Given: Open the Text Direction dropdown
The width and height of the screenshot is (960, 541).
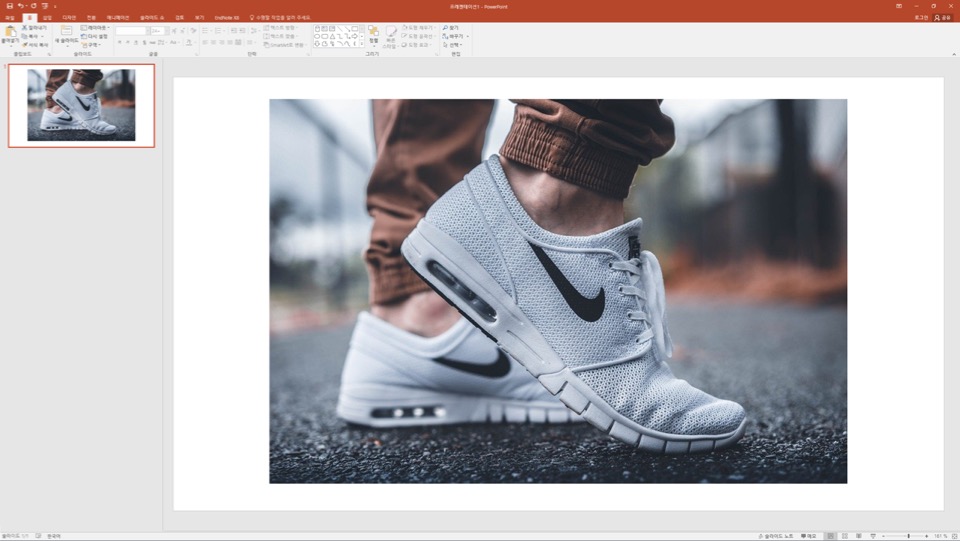Looking at the screenshot, I should [281, 28].
